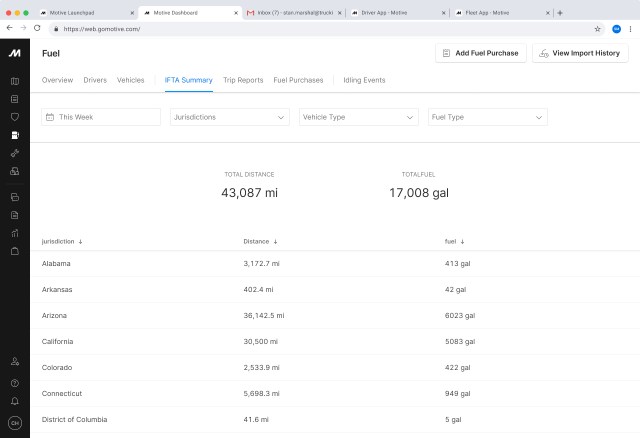640x438 pixels.
Task: Click the CH user avatar
Action: tap(14, 422)
